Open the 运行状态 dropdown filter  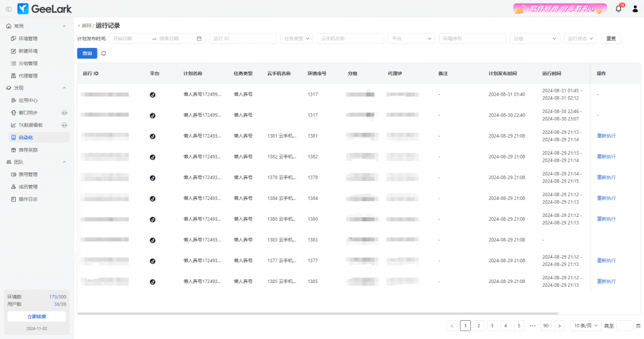[x=580, y=38]
